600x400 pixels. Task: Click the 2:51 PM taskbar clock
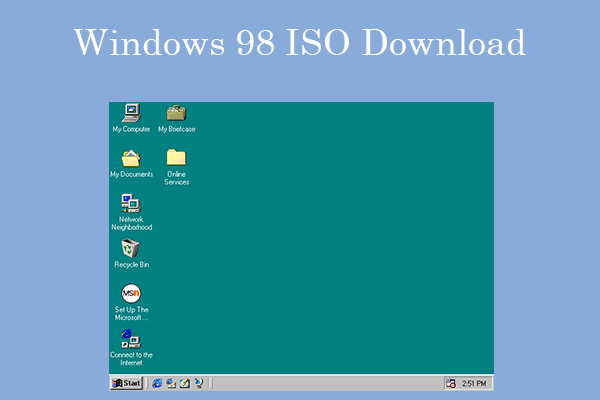click(474, 383)
